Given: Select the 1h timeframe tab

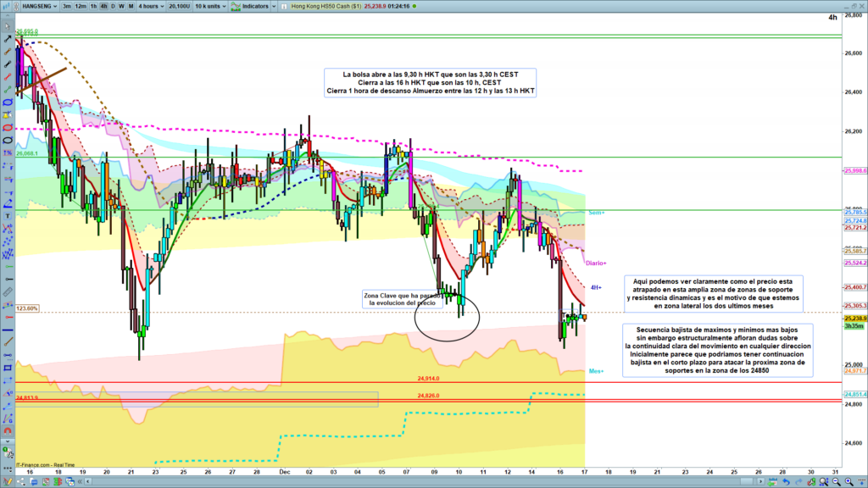Looking at the screenshot, I should pos(93,6).
